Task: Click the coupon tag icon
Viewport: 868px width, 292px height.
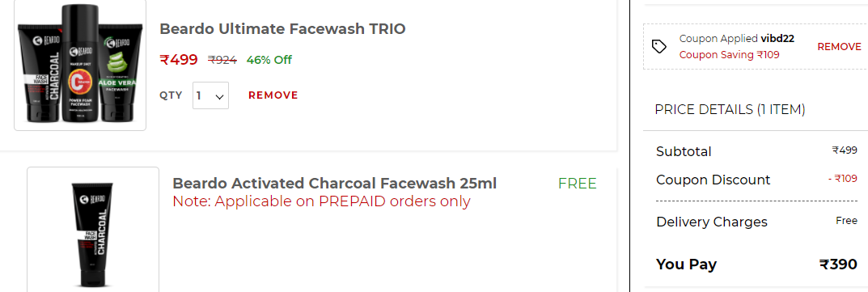Action: pyautogui.click(x=658, y=46)
